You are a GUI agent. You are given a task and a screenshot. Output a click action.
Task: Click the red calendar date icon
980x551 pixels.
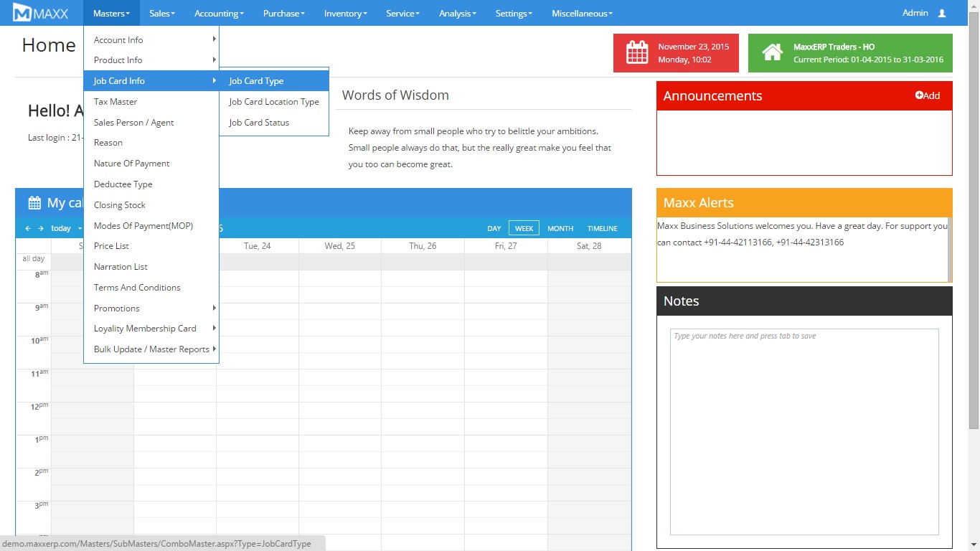[x=637, y=53]
